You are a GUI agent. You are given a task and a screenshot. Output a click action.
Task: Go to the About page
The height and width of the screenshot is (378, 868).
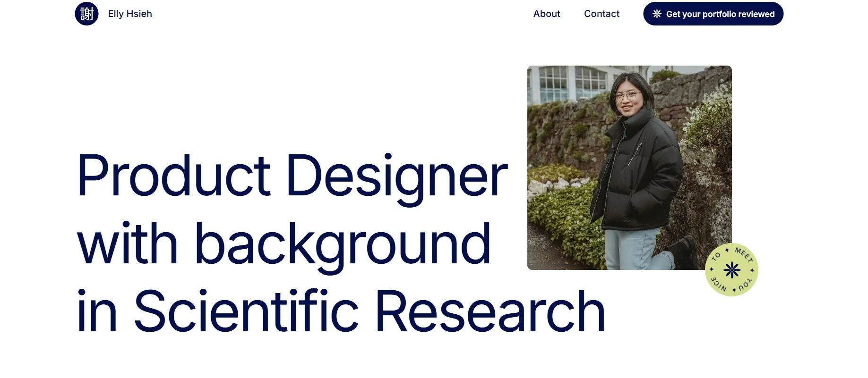click(547, 14)
